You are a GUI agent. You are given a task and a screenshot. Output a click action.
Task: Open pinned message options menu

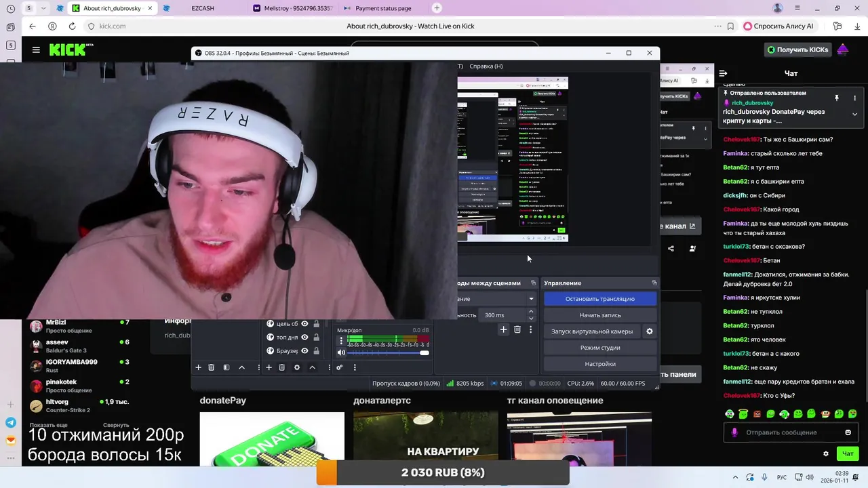854,98
